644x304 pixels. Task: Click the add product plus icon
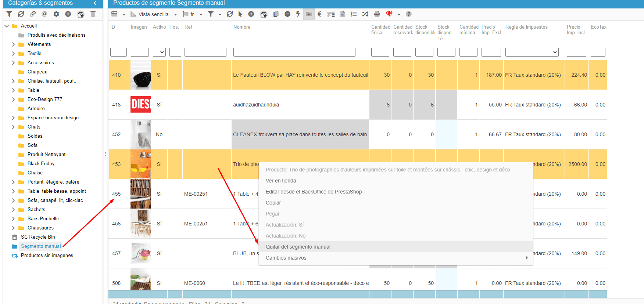[251, 14]
